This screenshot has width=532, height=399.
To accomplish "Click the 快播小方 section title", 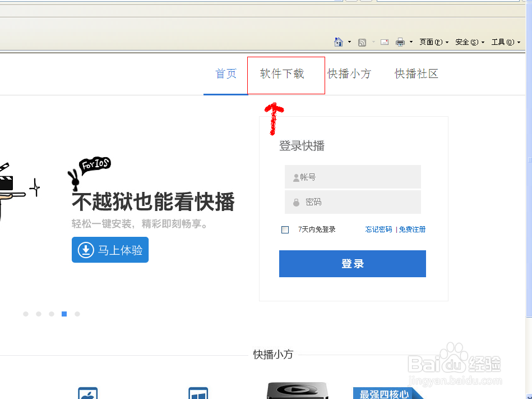I will click(273, 355).
